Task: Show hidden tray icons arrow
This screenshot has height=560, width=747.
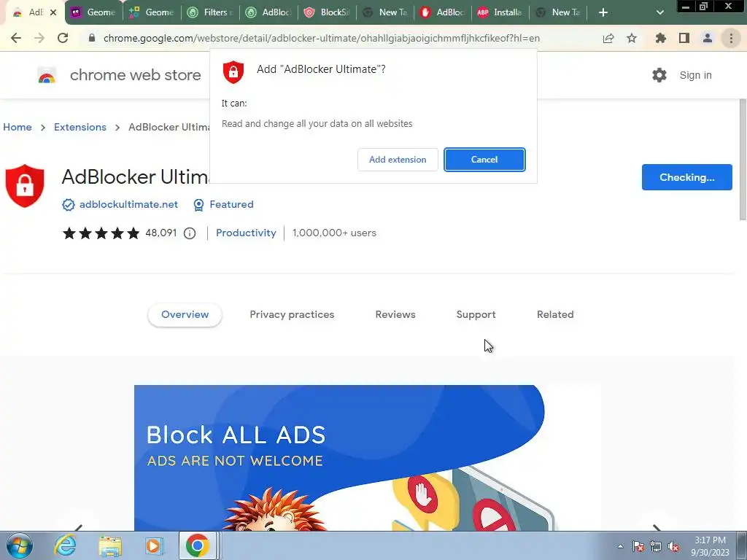Action: click(x=620, y=547)
